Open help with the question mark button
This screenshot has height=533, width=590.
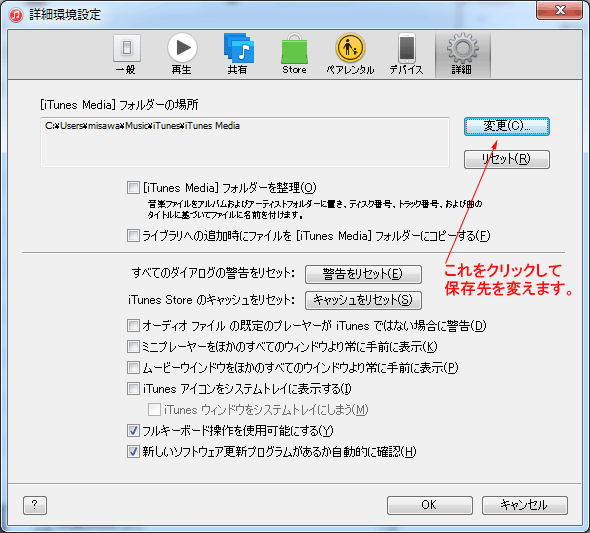[x=35, y=505]
